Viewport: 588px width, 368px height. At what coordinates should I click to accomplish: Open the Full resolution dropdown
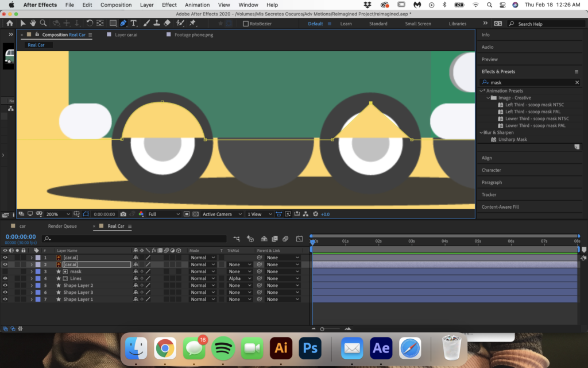[x=163, y=214]
